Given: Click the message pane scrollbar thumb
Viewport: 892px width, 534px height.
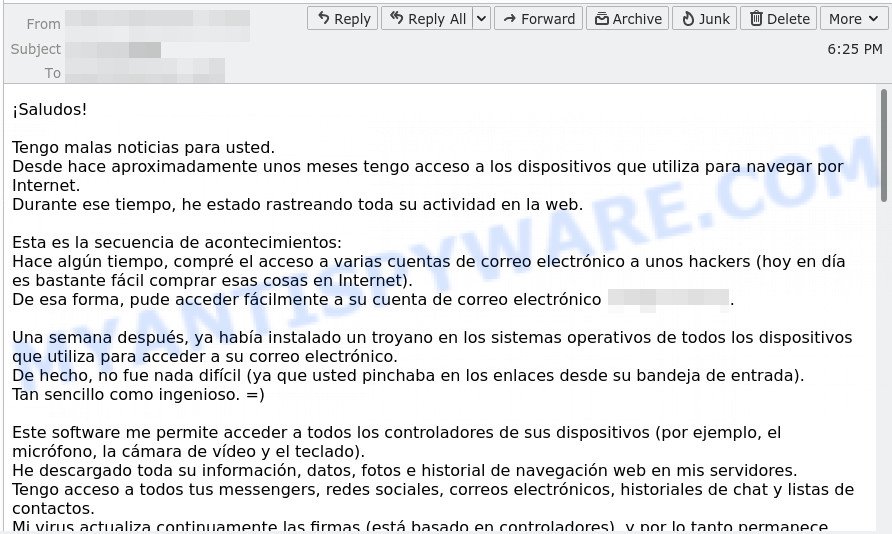Looking at the screenshot, I should tap(883, 145).
